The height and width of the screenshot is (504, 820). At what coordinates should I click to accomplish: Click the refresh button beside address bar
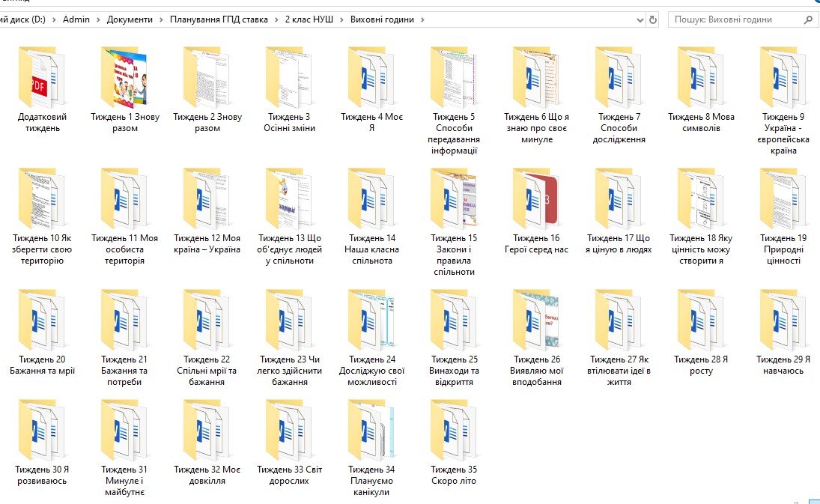(653, 20)
